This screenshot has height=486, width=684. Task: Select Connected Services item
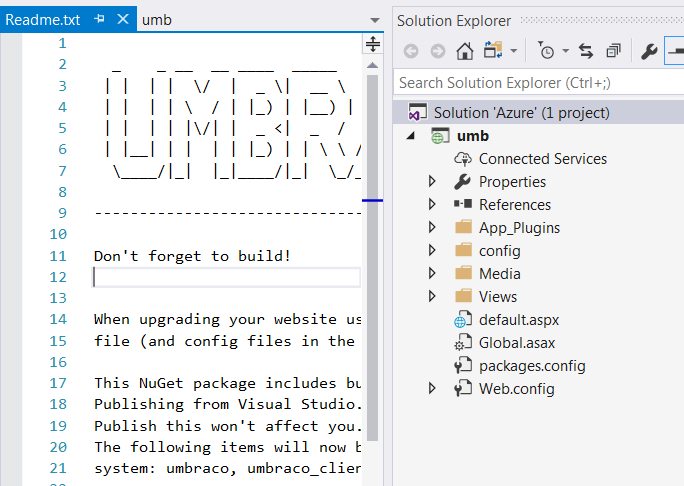[x=543, y=159]
